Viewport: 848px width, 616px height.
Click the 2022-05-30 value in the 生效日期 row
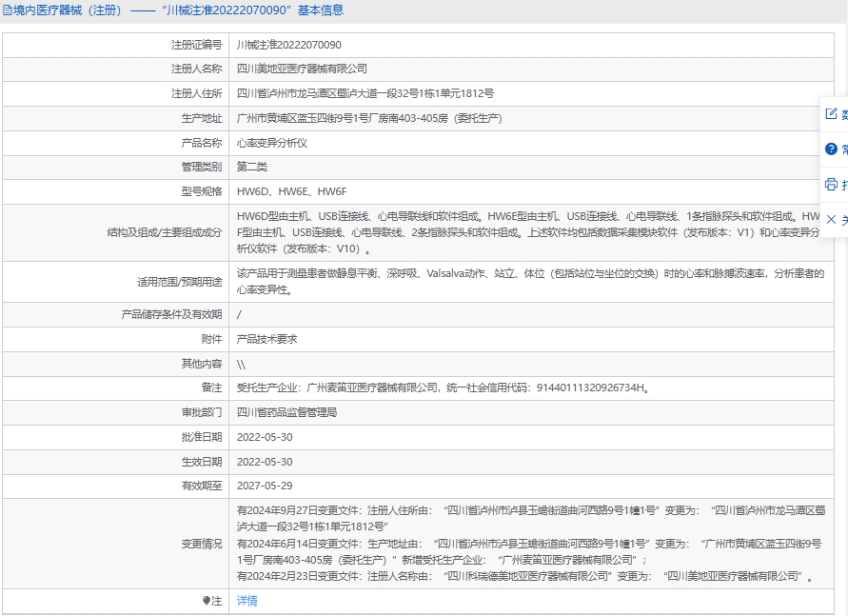(265, 462)
